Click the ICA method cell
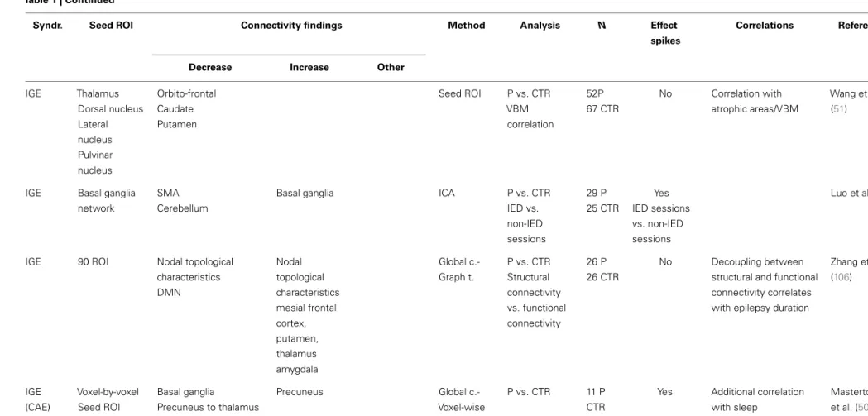The height and width of the screenshot is (416, 868). [447, 193]
